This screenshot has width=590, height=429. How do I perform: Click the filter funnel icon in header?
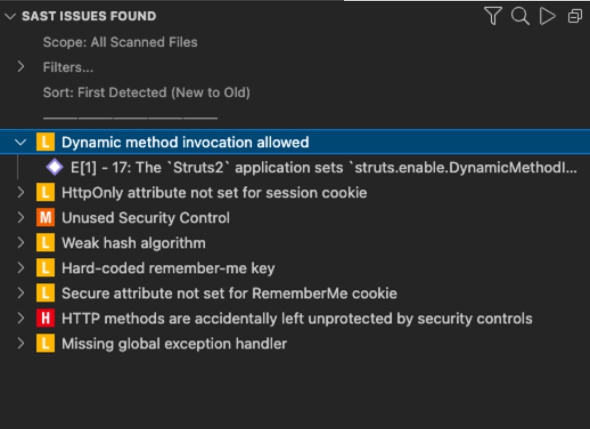click(x=493, y=16)
